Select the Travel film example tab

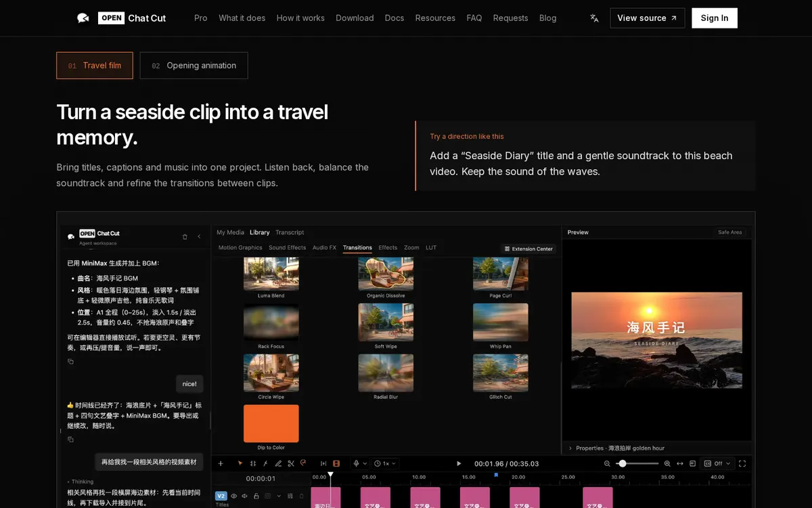[x=95, y=66]
